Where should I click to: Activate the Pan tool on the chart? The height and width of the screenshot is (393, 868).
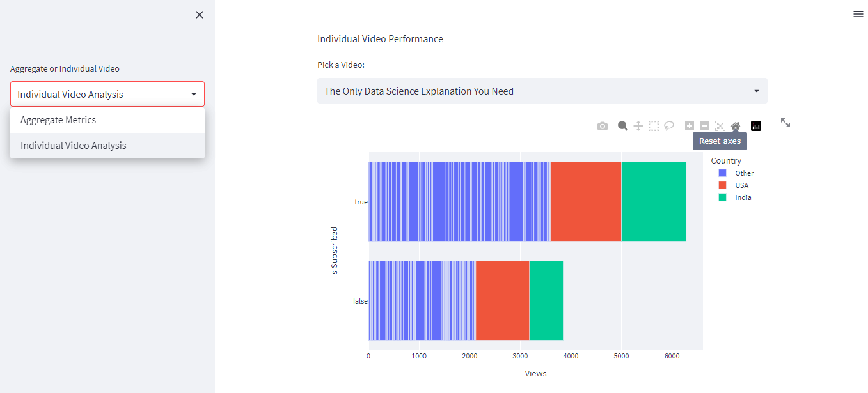pos(638,125)
